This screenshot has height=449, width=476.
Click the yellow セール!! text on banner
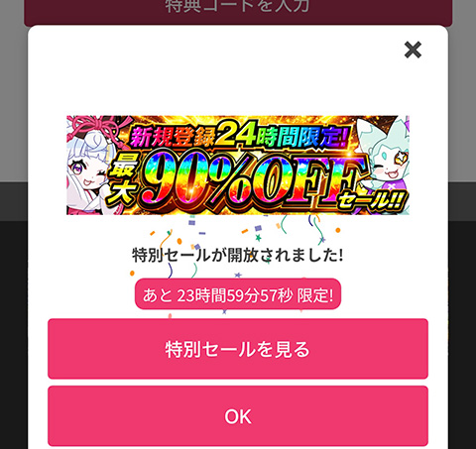point(372,200)
